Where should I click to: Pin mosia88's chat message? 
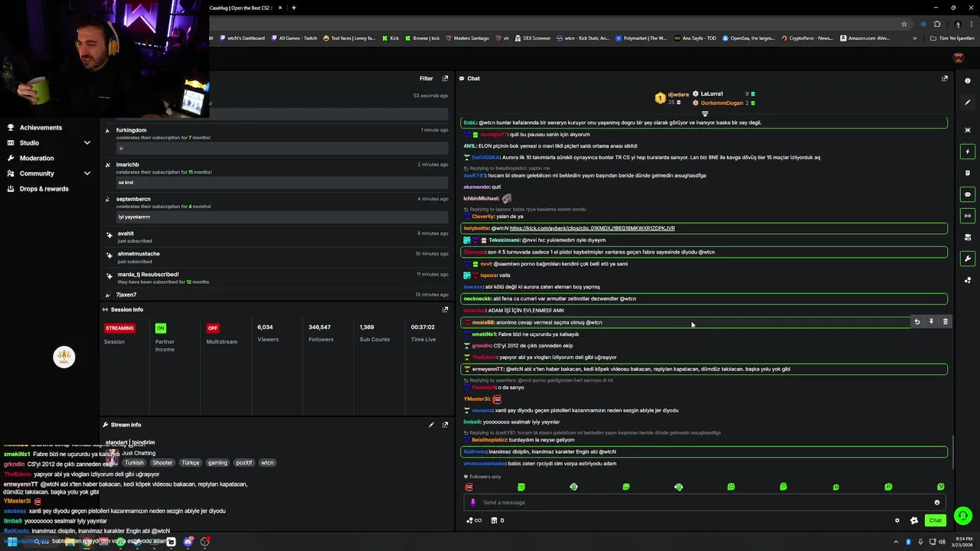click(931, 322)
